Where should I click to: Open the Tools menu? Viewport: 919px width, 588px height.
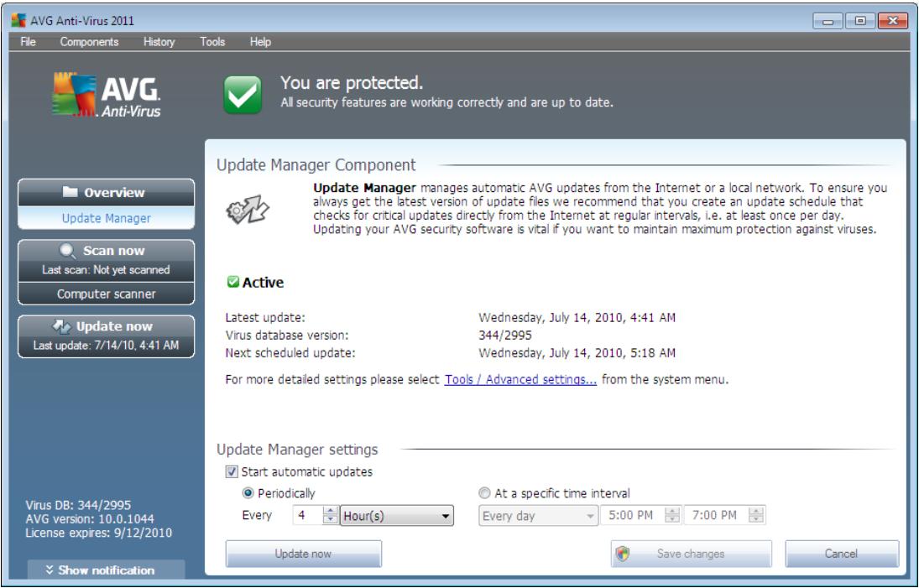point(212,42)
